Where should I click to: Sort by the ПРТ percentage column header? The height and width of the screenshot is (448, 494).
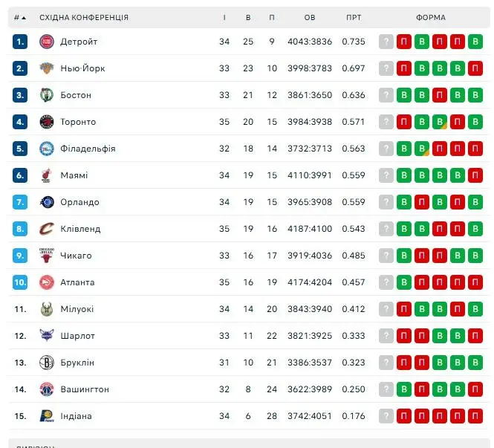point(354,18)
